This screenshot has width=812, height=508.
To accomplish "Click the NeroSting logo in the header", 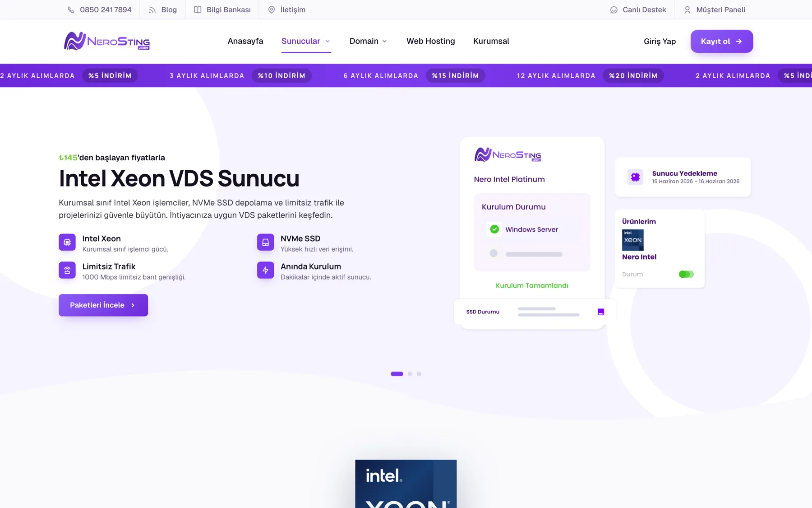I will click(107, 41).
